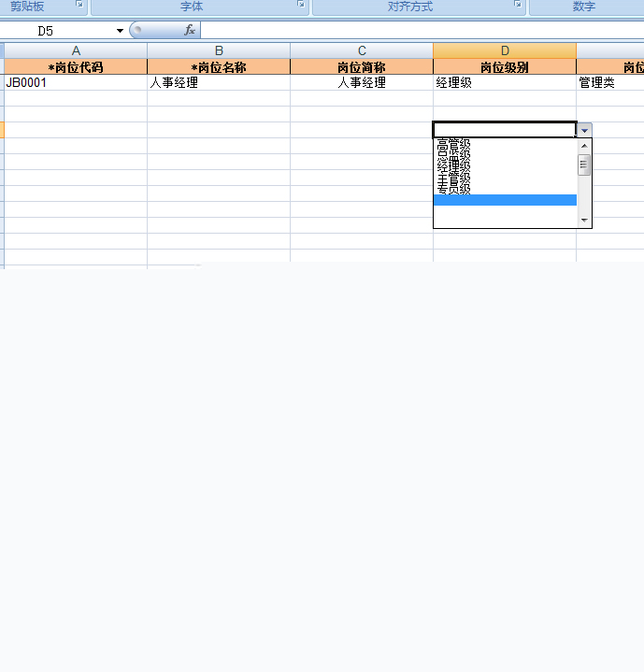The width and height of the screenshot is (644, 672).
Task: Select the 管理类 cell
Action: coord(610,82)
